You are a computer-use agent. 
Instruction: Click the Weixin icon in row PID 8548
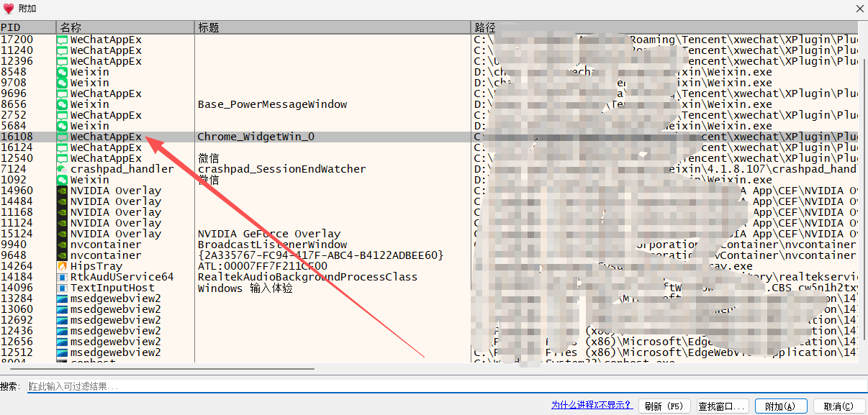(63, 72)
